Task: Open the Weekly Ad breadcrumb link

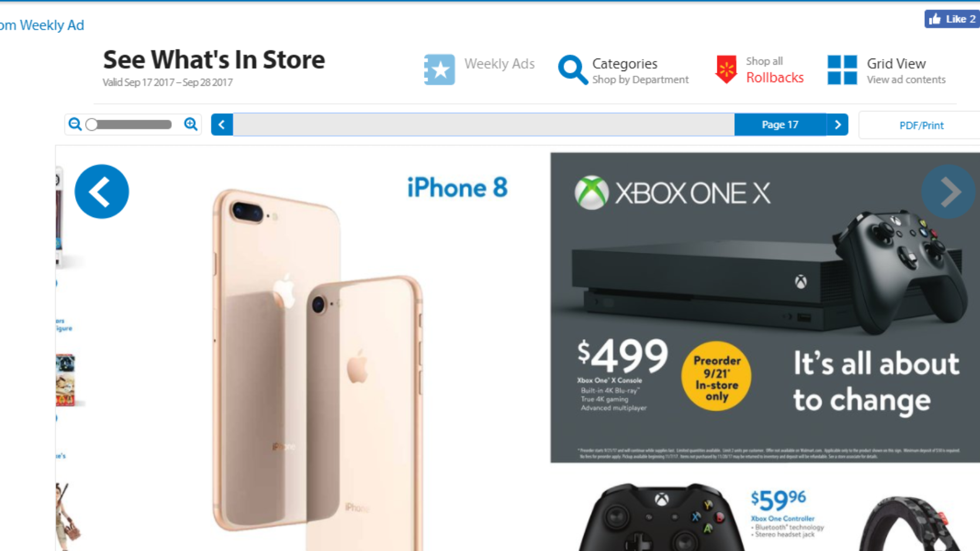Action: [x=42, y=25]
